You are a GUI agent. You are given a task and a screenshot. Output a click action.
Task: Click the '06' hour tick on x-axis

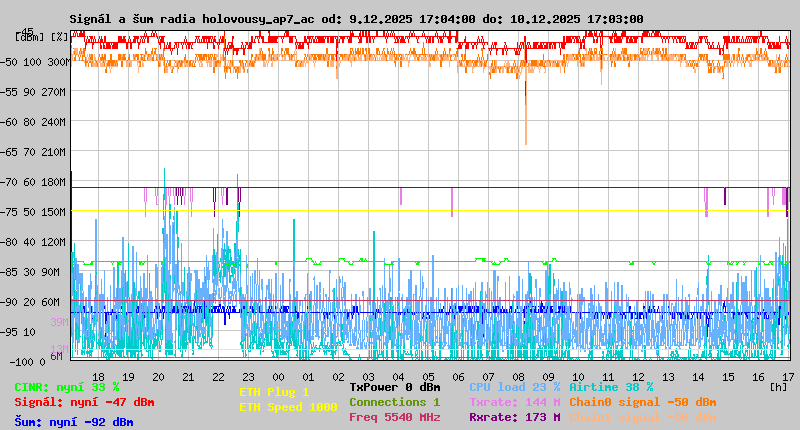[x=458, y=377]
